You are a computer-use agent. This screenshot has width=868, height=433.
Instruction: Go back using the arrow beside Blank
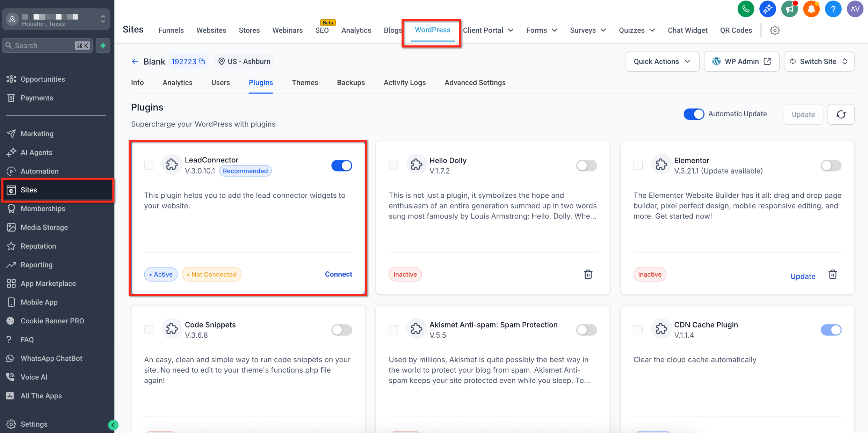pos(135,61)
